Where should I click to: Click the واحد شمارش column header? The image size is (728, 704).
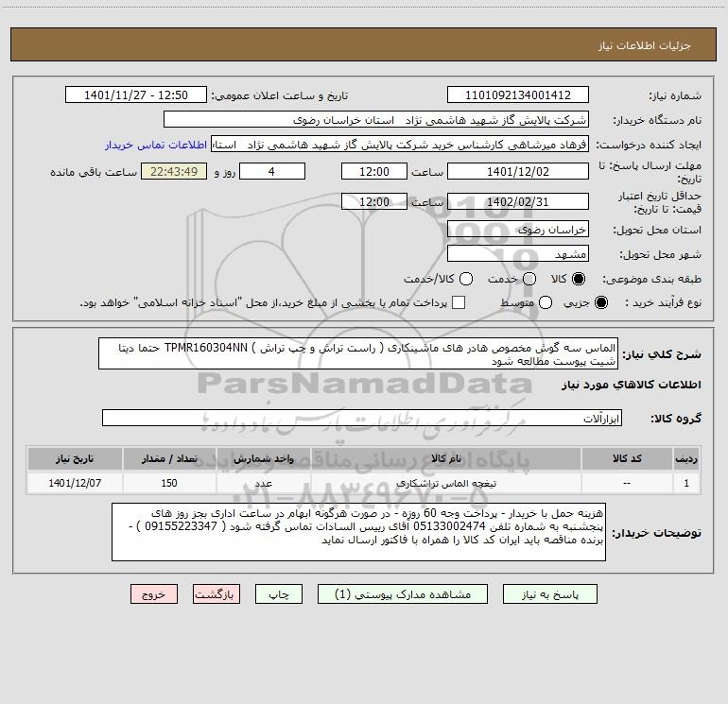pyautogui.click(x=263, y=458)
